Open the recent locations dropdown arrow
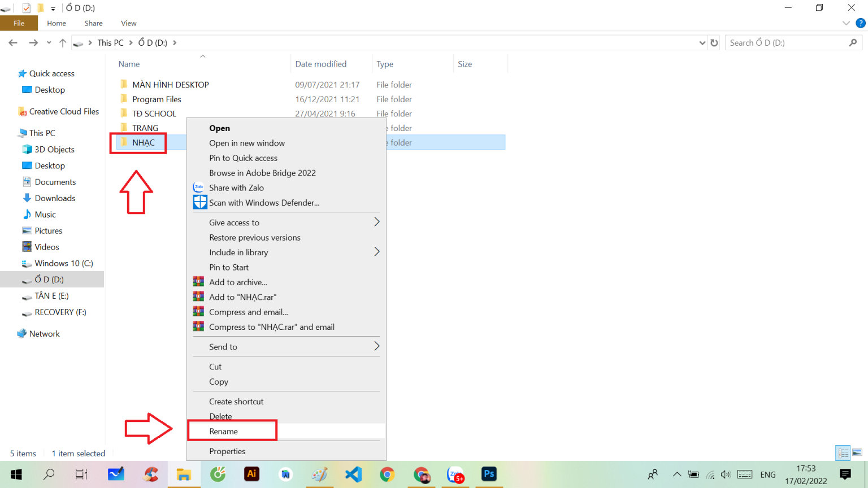 click(49, 43)
